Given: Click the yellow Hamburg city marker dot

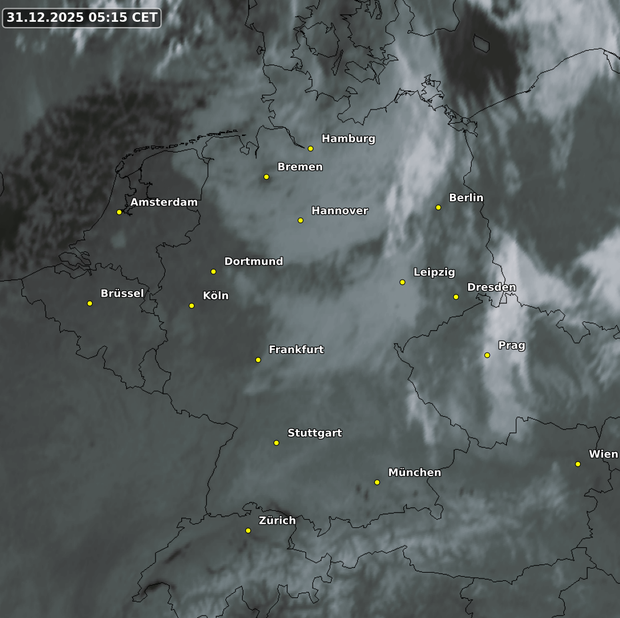Looking at the screenshot, I should pyautogui.click(x=311, y=149).
